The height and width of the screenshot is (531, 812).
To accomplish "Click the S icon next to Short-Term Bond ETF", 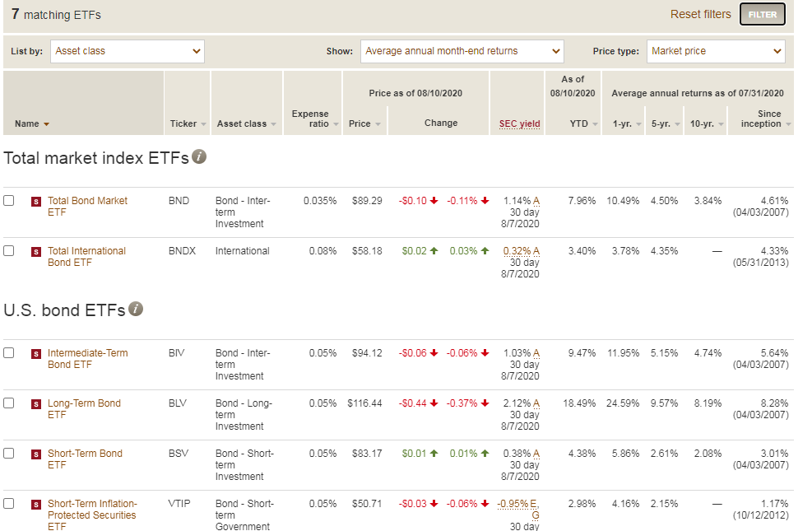I will pyautogui.click(x=36, y=454).
